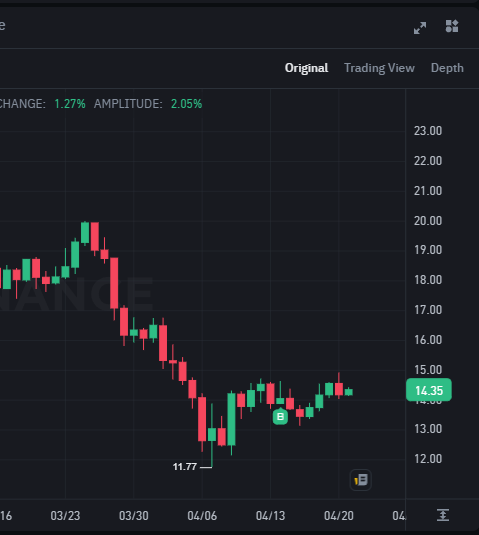479x535 pixels.
Task: Open the Depth chart tab
Action: pos(447,68)
